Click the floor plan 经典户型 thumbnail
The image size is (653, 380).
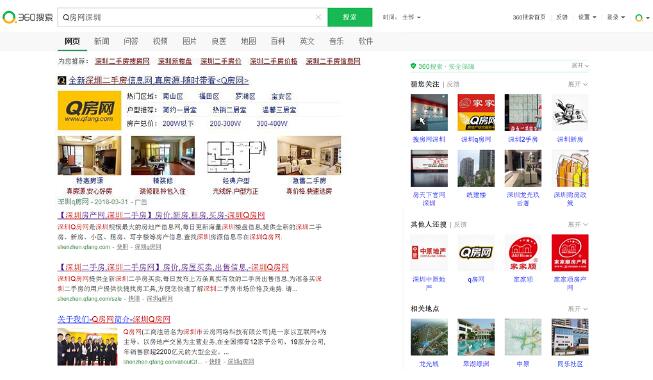pos(236,155)
